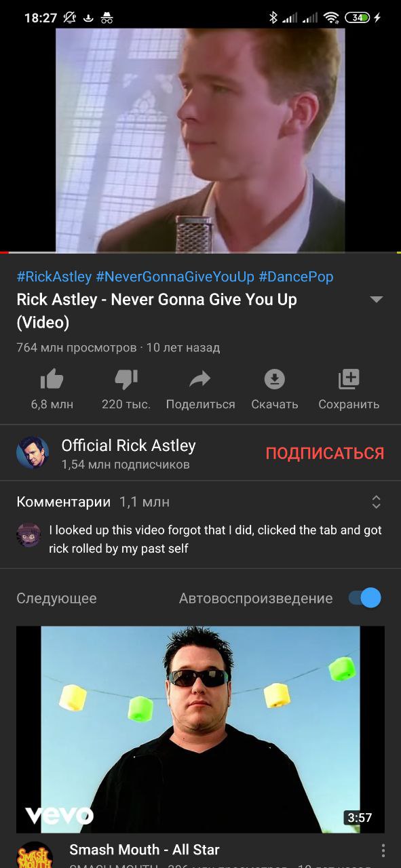Viewport: 401px width, 868px height.
Task: Tap the Сохранить add-to-playlist icon
Action: tap(349, 379)
